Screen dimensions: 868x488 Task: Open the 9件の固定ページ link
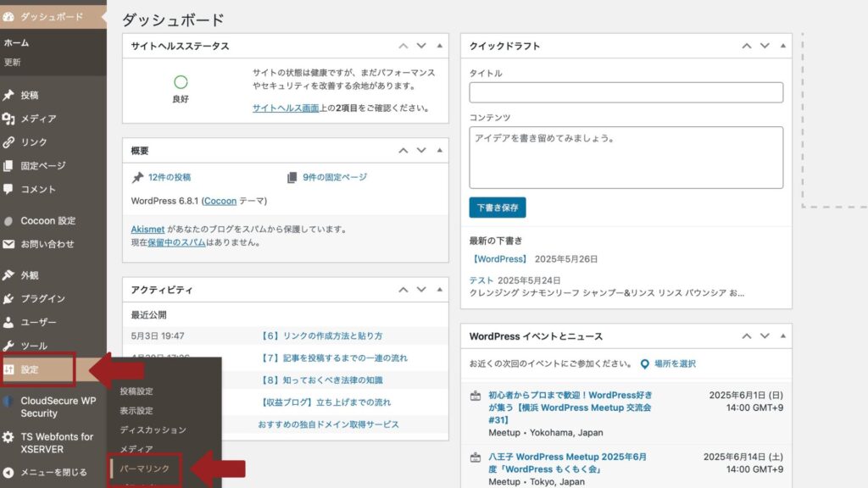335,178
